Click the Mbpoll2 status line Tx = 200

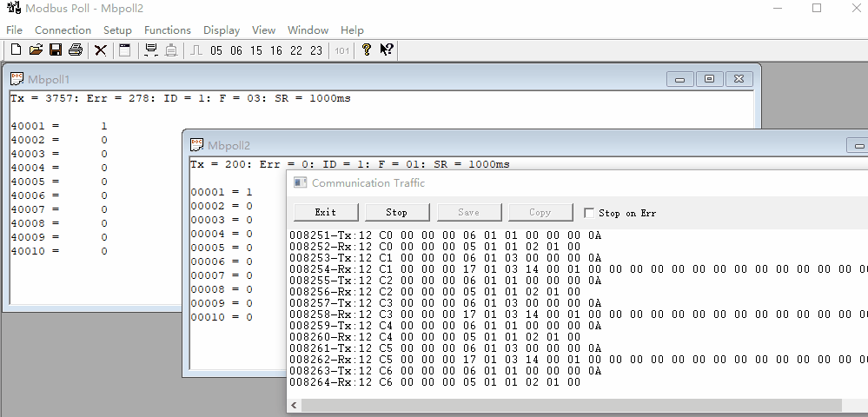point(350,164)
